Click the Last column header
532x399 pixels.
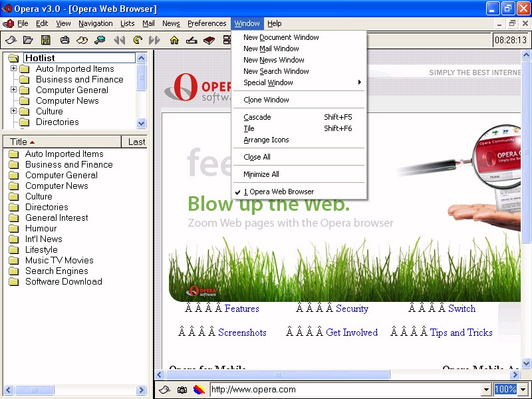134,142
